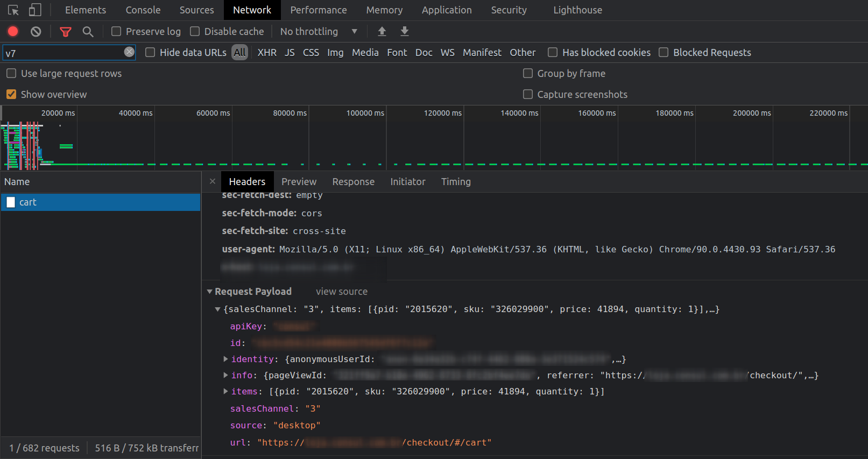Filter requests by WS
Image resolution: width=868 pixels, height=459 pixels.
(x=448, y=52)
